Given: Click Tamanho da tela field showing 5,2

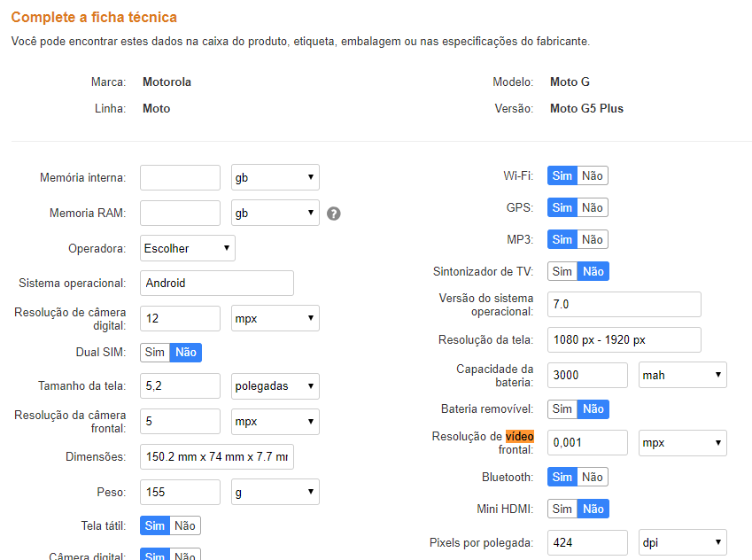Looking at the screenshot, I should [181, 385].
